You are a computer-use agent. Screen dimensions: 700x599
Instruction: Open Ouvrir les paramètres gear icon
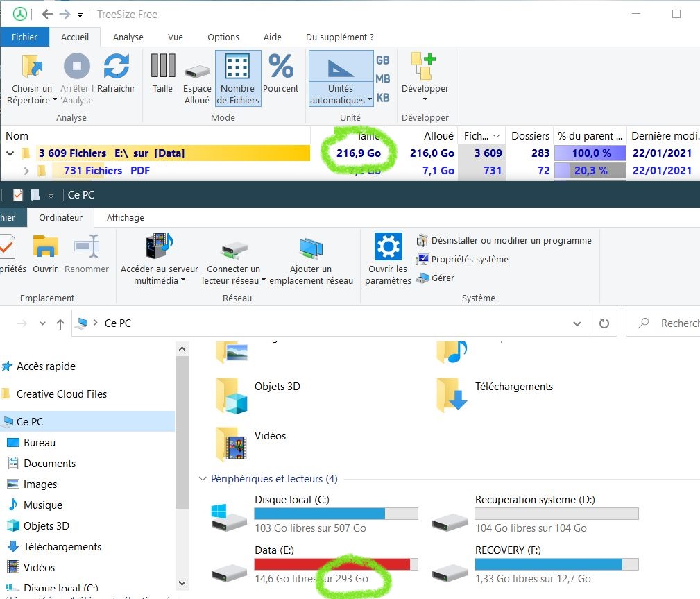tap(388, 247)
